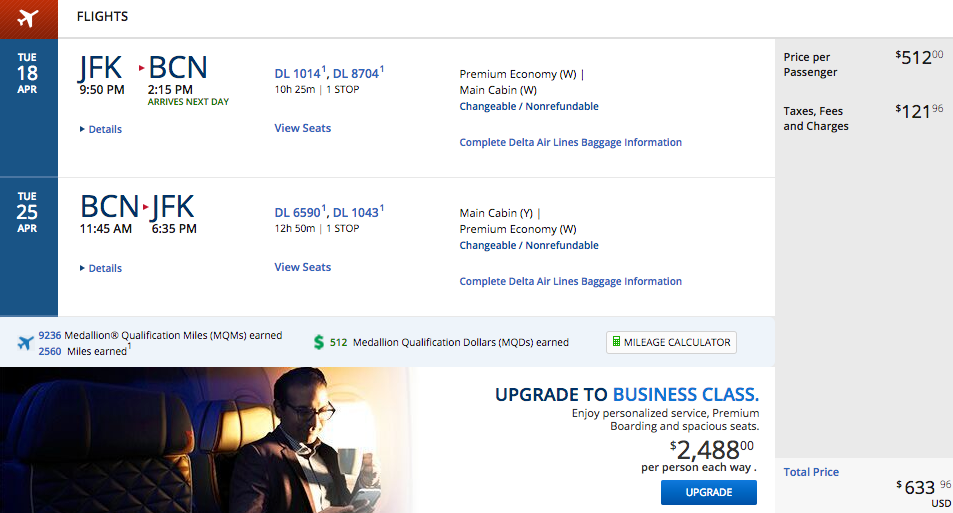Click the Mileage Calculator button
Viewport: 953px width, 513px height.
coord(671,342)
